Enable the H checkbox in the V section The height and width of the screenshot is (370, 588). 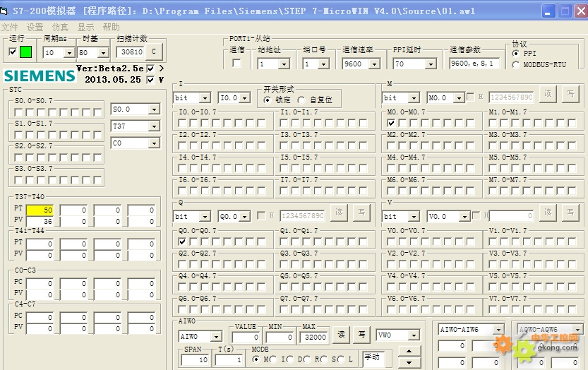pos(476,215)
